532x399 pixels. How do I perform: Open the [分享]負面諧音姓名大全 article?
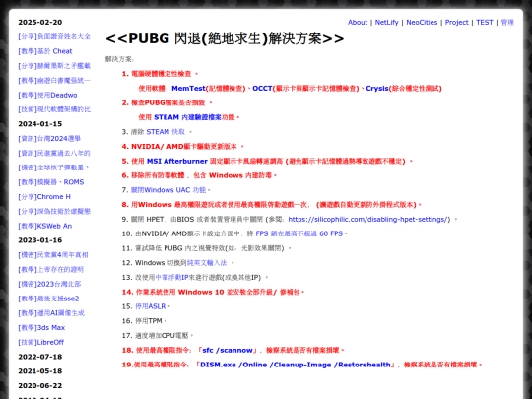click(54, 36)
